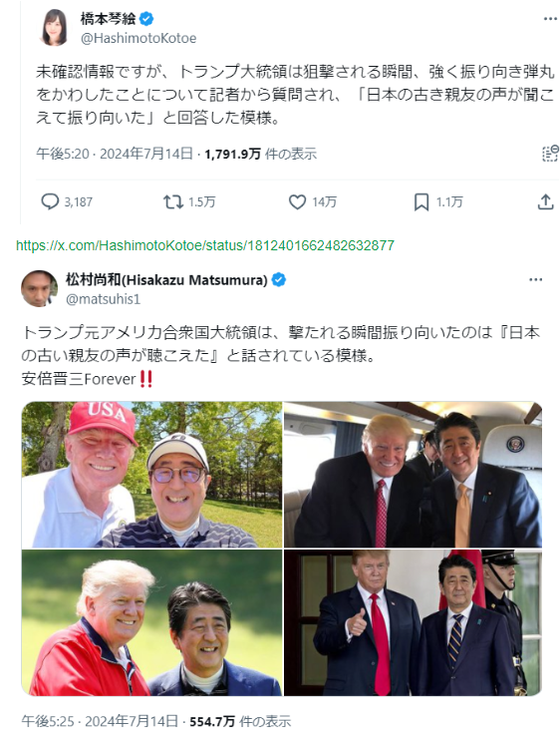560x732 pixels.
Task: Click the share upload icon
Action: (545, 201)
